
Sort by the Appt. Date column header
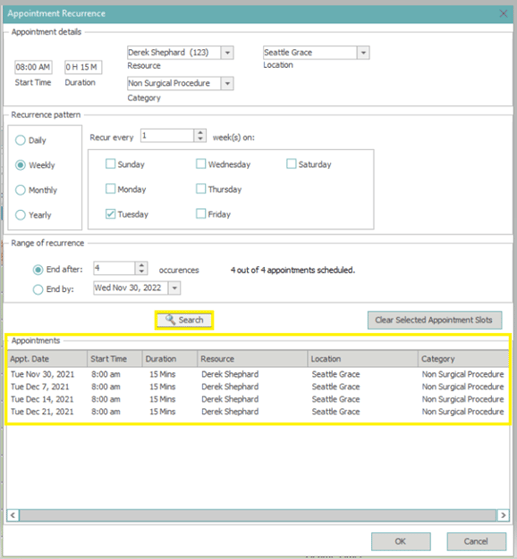pyautogui.click(x=47, y=359)
